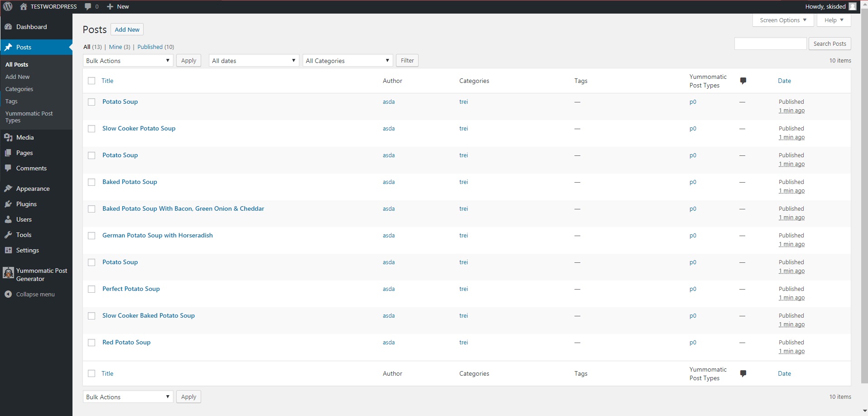Click the Search Posts button
The image size is (868, 416).
830,44
